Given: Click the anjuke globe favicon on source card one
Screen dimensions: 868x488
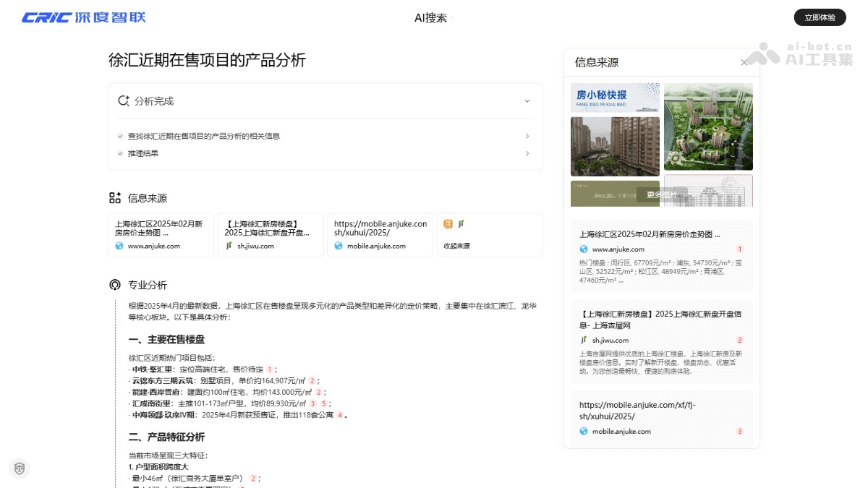Looking at the screenshot, I should pyautogui.click(x=118, y=246).
